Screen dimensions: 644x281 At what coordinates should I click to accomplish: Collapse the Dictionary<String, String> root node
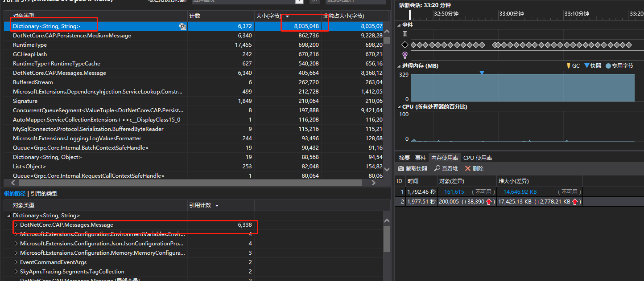(x=9, y=216)
